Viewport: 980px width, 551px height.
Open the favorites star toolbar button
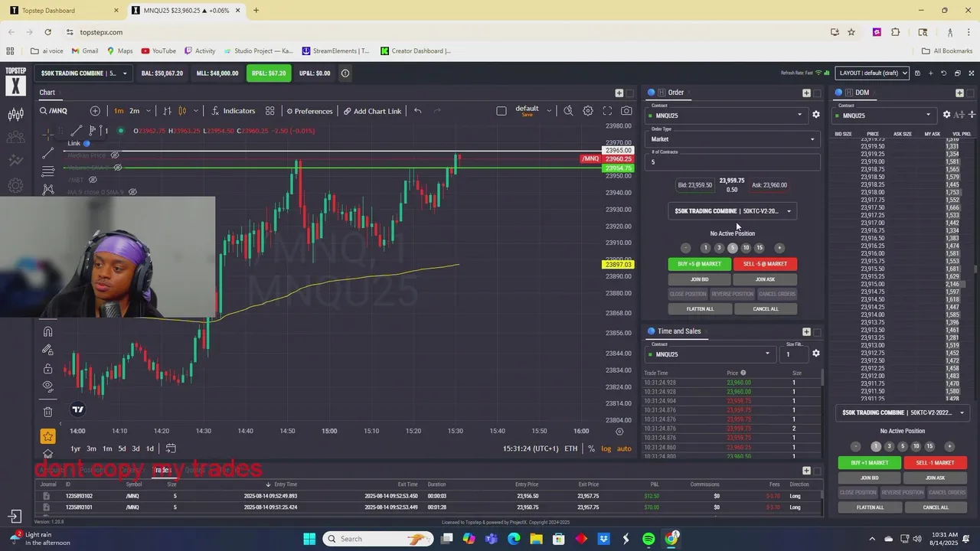tap(48, 436)
